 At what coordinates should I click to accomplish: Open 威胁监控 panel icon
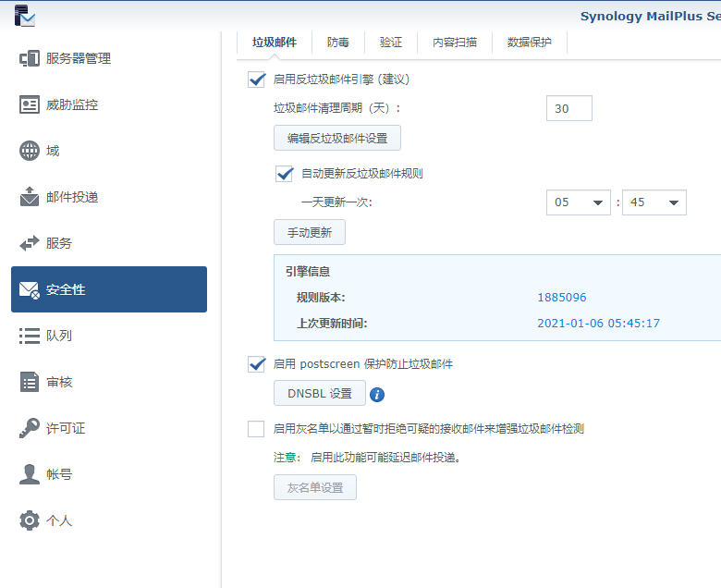pos(30,104)
